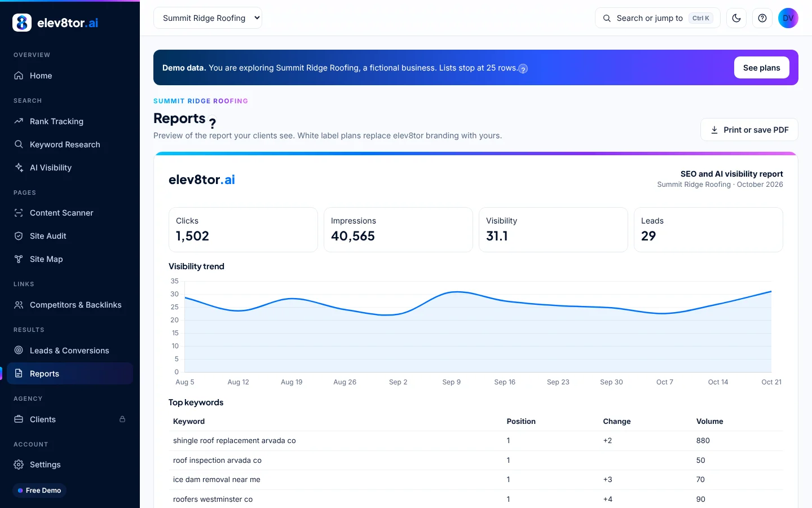Click the Keyword Research magnifier icon
The width and height of the screenshot is (812, 508).
pyautogui.click(x=19, y=144)
